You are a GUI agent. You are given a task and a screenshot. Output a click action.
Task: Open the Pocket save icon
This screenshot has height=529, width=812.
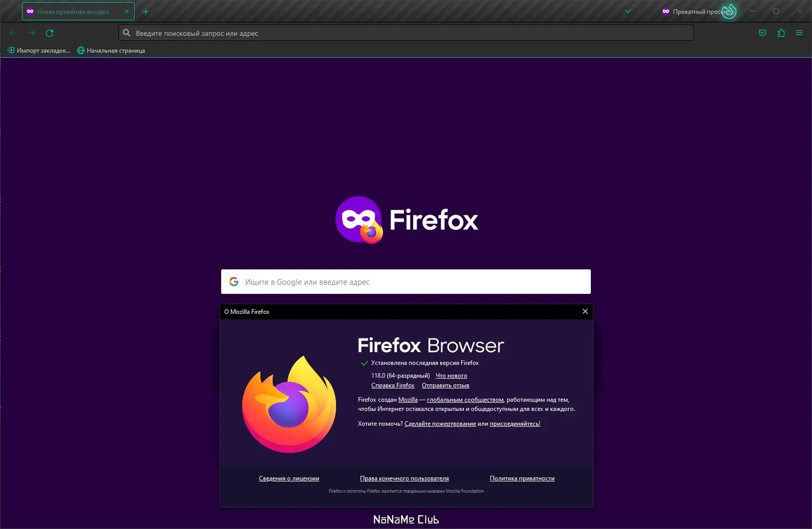762,33
